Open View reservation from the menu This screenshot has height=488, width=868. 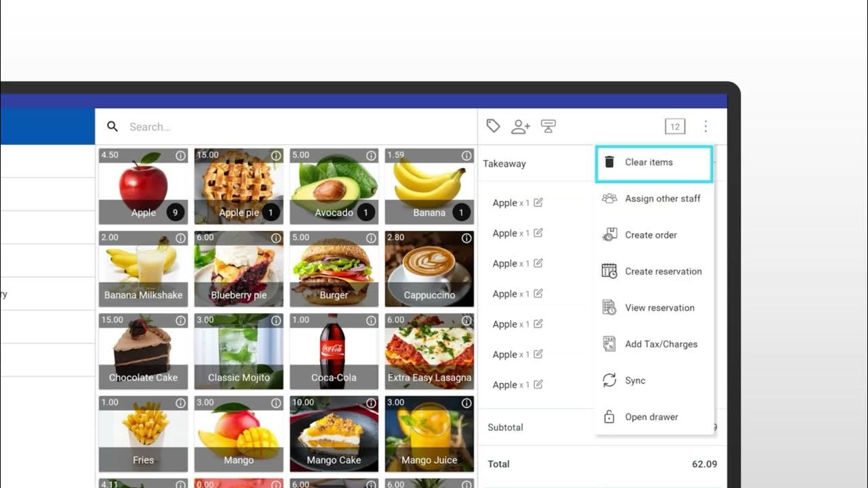point(654,308)
